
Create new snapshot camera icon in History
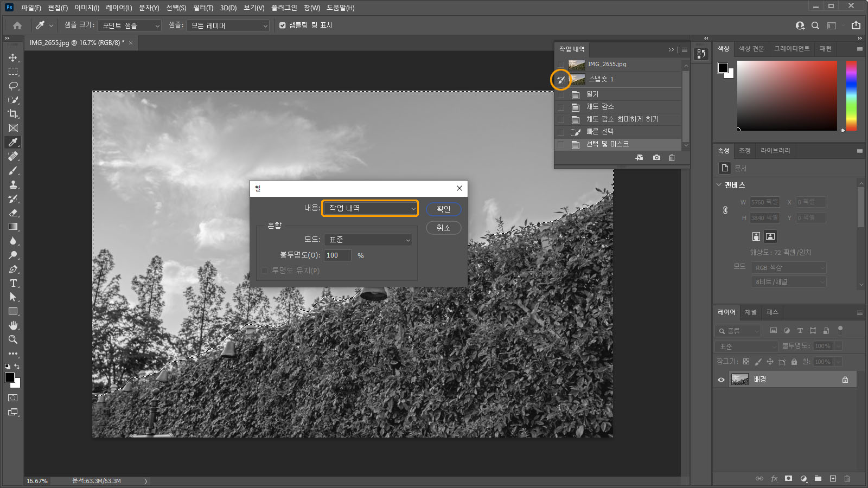pyautogui.click(x=656, y=157)
